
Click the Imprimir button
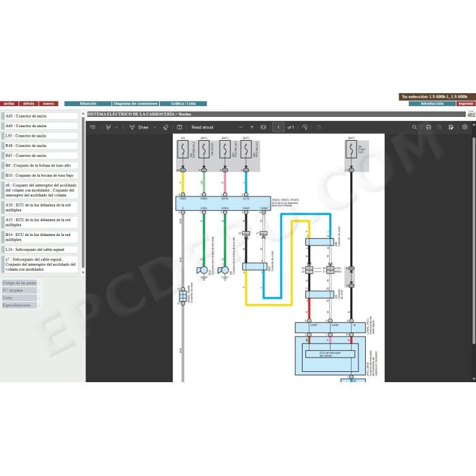click(466, 103)
